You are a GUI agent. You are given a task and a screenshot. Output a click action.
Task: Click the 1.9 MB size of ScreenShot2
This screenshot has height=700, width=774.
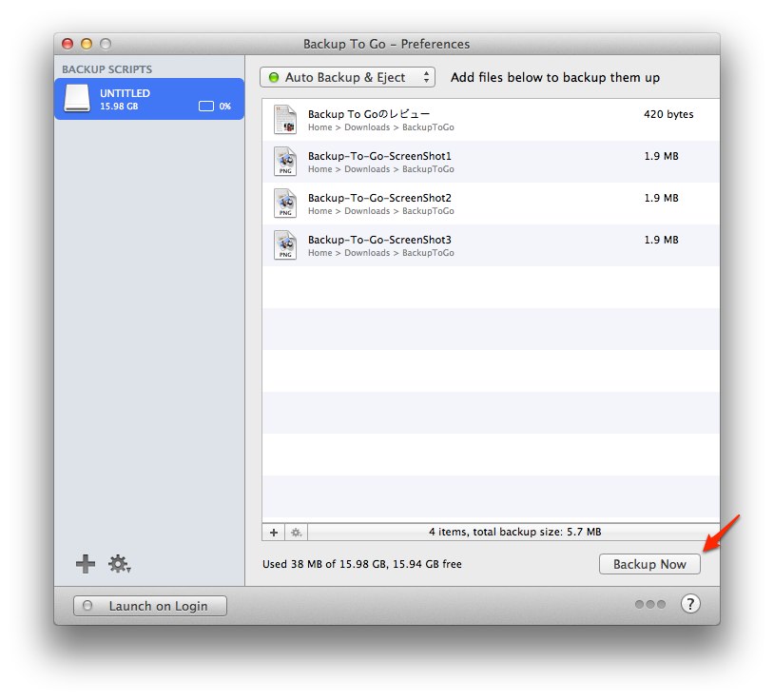coord(661,198)
